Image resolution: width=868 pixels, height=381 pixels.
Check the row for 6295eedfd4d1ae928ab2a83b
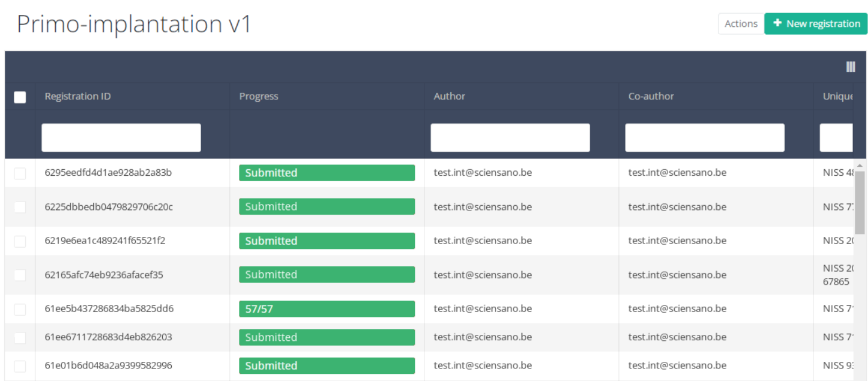click(x=20, y=173)
